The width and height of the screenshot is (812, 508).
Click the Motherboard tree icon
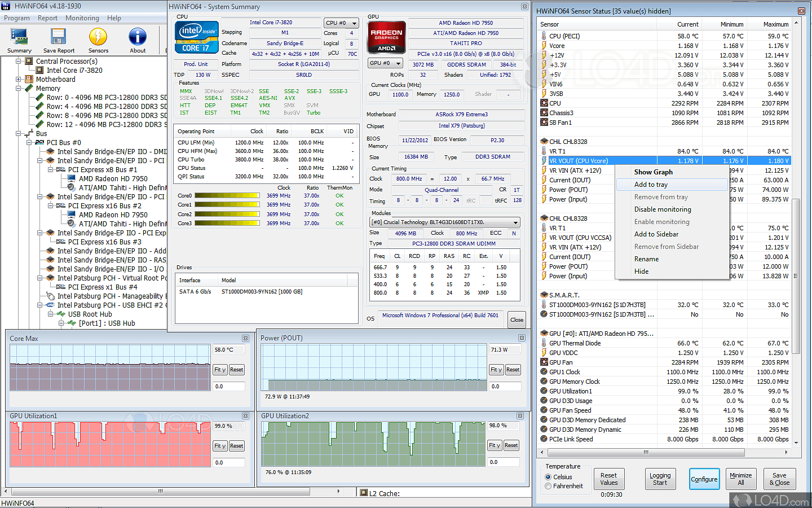click(x=29, y=80)
